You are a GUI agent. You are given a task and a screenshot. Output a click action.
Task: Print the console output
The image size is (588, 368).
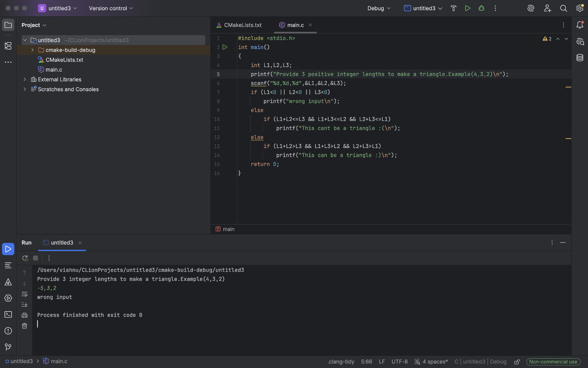pos(24,315)
